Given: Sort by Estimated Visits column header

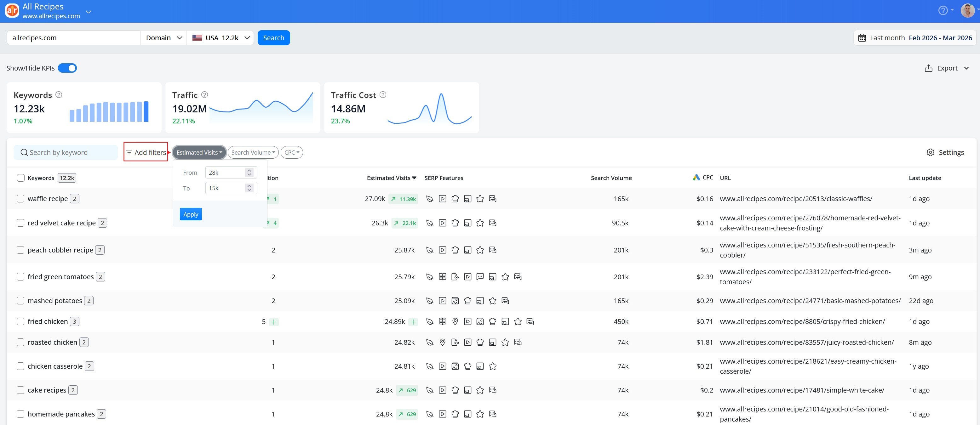Looking at the screenshot, I should click(392, 178).
